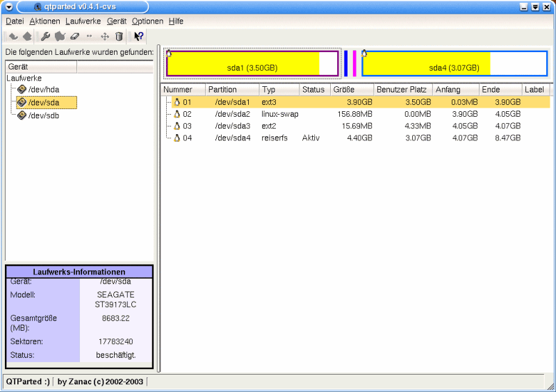Click the eraser Format partition icon
The height and width of the screenshot is (392, 556).
pos(75,36)
